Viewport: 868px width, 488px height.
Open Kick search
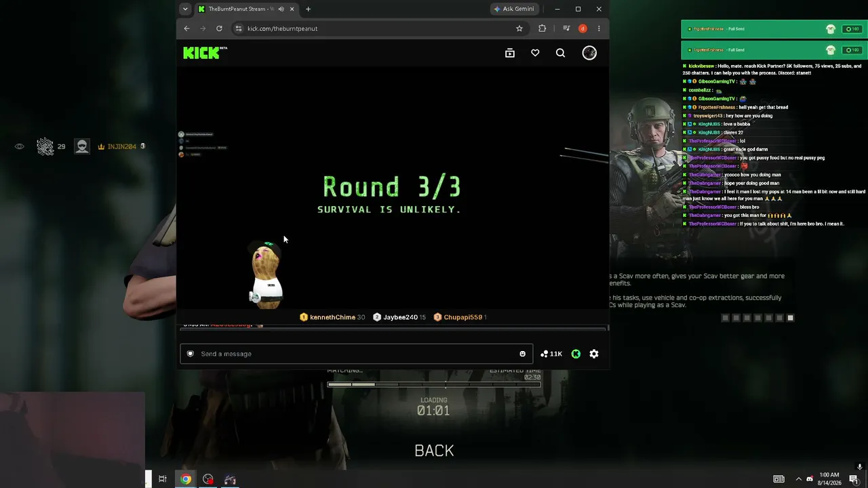[560, 53]
